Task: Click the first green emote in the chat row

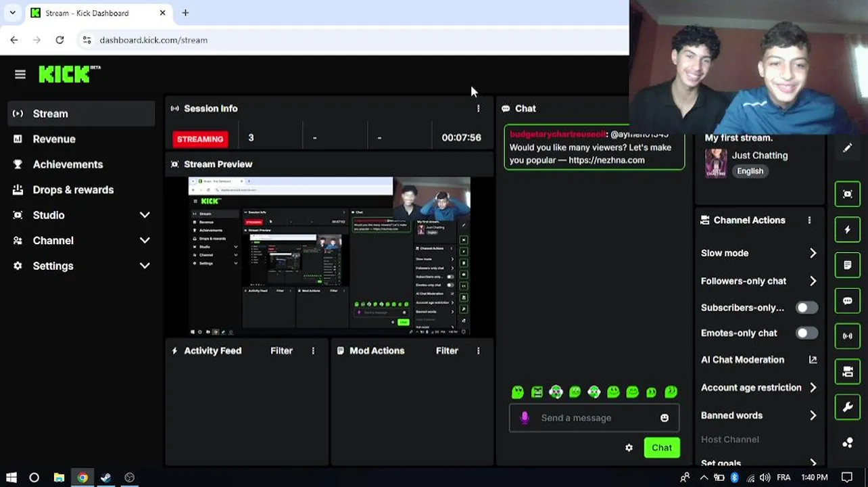Action: (517, 392)
